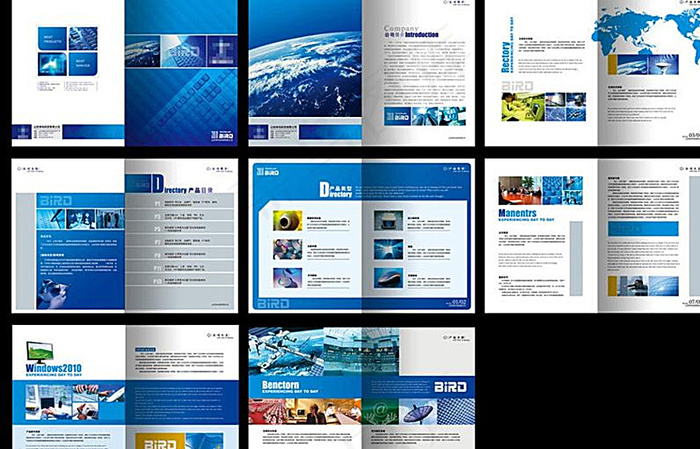Viewport: 700px width, 449px height.
Task: Select the hand holding device photo
Action: (x=55, y=293)
